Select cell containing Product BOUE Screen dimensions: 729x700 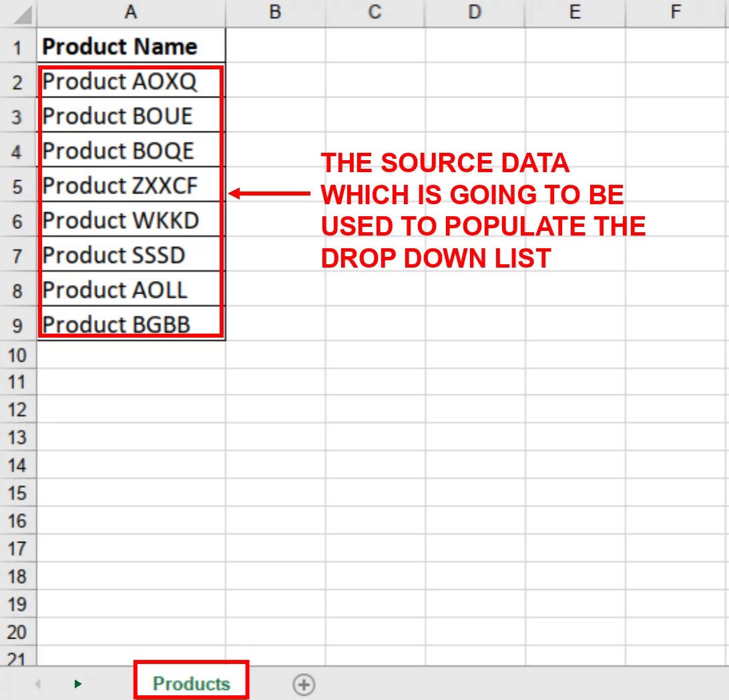click(x=132, y=115)
